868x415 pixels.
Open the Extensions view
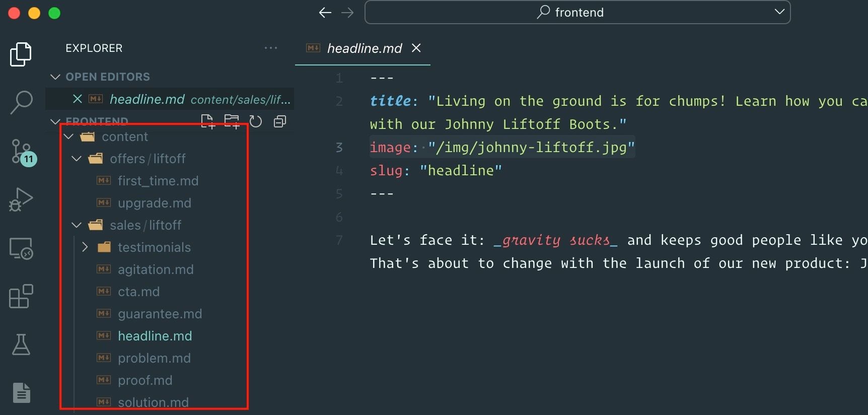click(21, 297)
